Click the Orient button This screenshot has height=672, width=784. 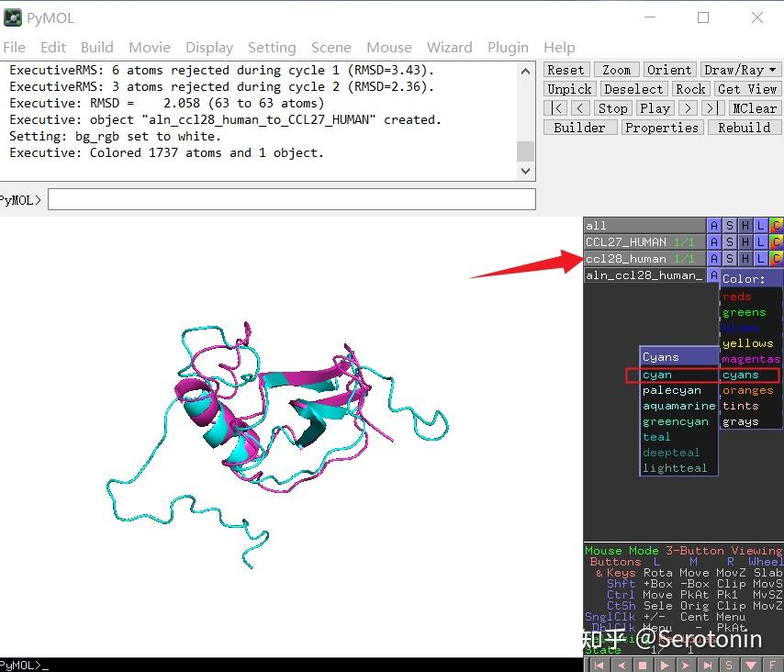coord(669,70)
